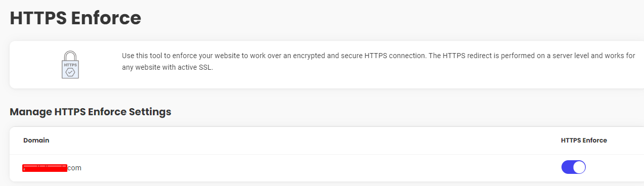The image size is (644, 186).
Task: Click the HTTPS padlock icon
Action: coord(70,64)
